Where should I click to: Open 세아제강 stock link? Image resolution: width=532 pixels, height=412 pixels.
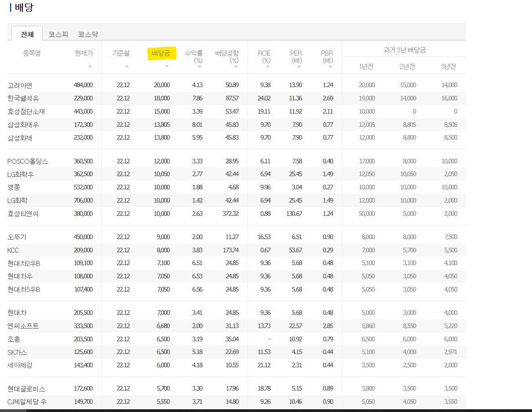[20, 365]
